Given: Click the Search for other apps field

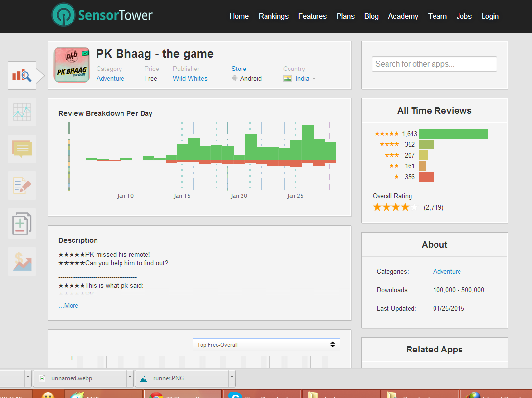Looking at the screenshot, I should coord(435,64).
